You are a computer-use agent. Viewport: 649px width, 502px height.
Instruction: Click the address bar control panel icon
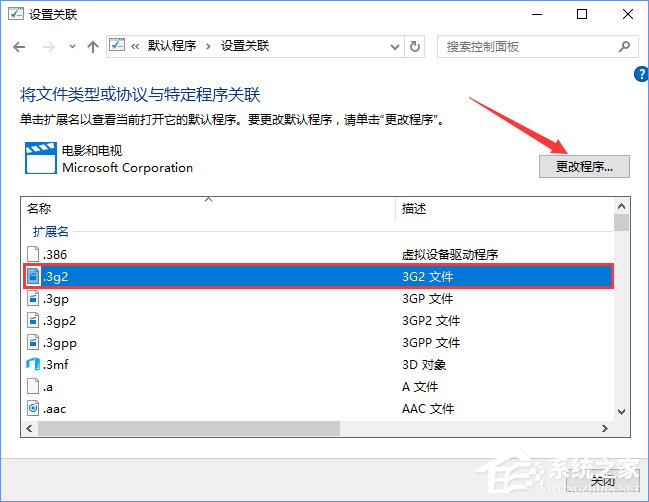coord(117,45)
